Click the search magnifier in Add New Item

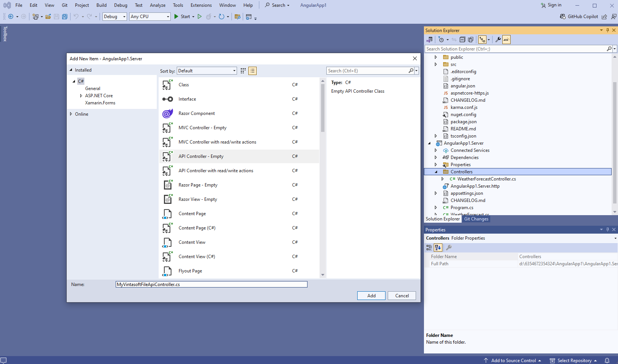411,71
